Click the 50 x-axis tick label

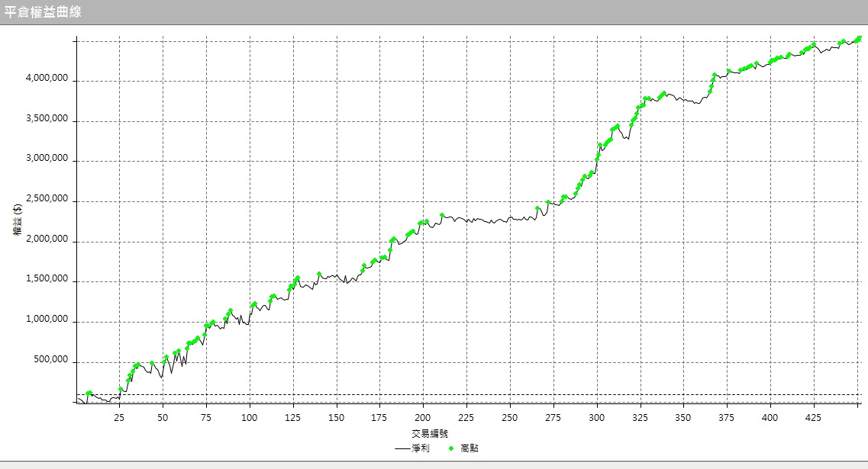tap(162, 418)
